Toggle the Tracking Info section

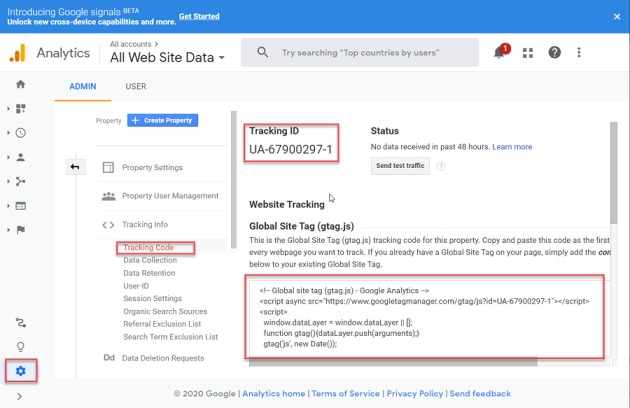coord(145,224)
